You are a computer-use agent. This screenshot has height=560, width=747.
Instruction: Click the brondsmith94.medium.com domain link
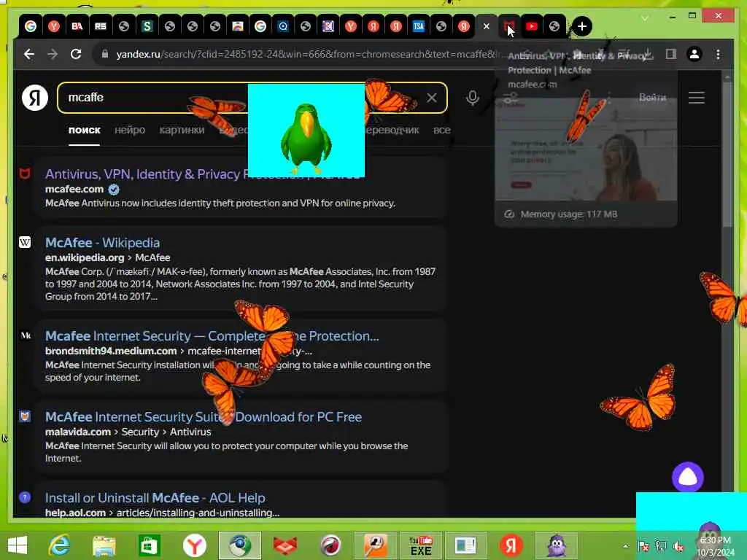(x=111, y=351)
